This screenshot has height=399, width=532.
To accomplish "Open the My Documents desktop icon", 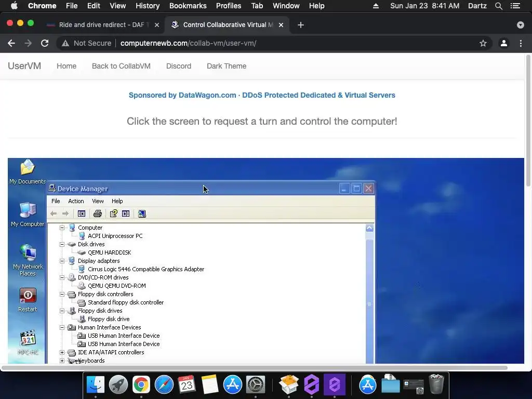I will point(28,171).
